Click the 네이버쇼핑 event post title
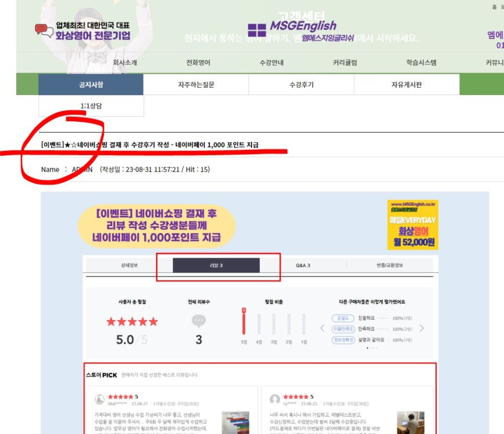The image size is (504, 434). [x=150, y=145]
